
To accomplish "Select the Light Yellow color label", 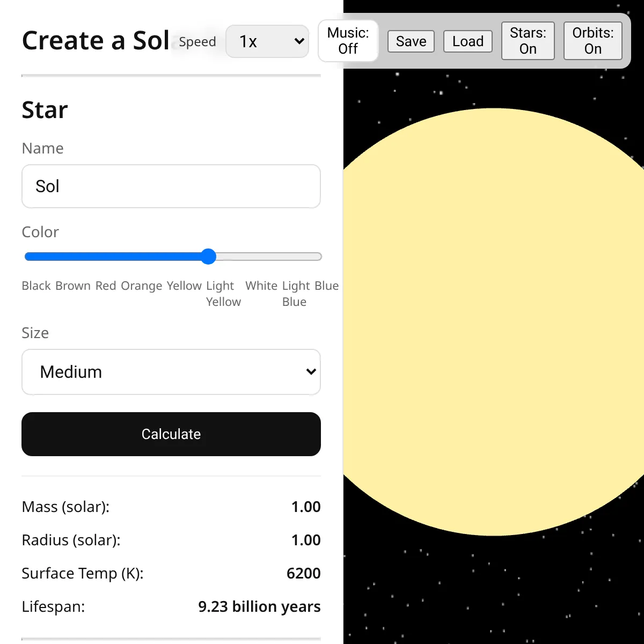I will tap(223, 294).
